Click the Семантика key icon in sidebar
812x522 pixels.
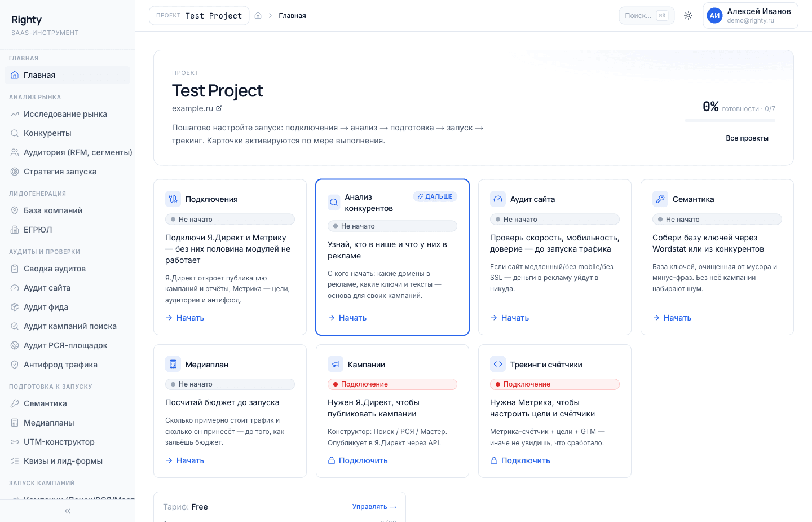coord(15,403)
